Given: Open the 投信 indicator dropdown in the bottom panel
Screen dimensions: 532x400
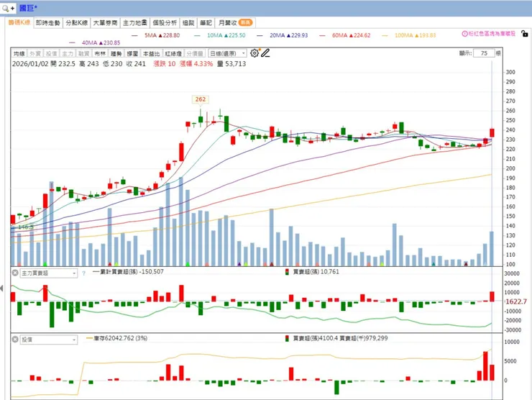Looking at the screenshot, I should (x=48, y=340).
